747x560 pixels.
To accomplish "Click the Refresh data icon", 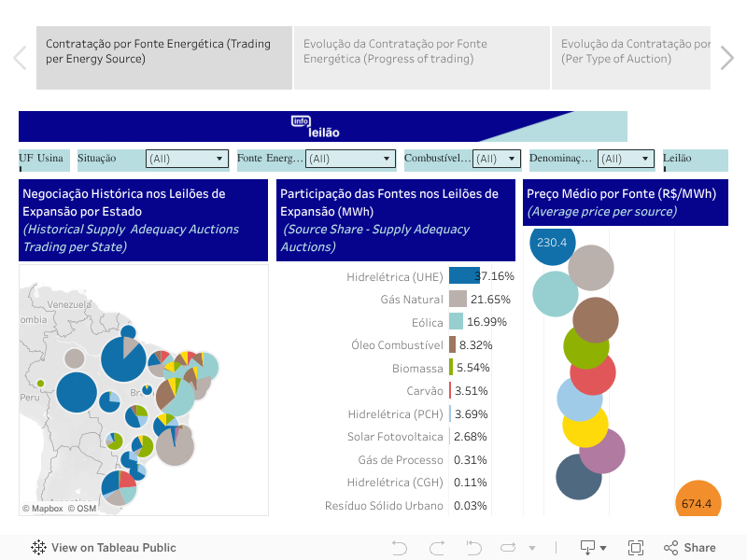I will (x=510, y=548).
